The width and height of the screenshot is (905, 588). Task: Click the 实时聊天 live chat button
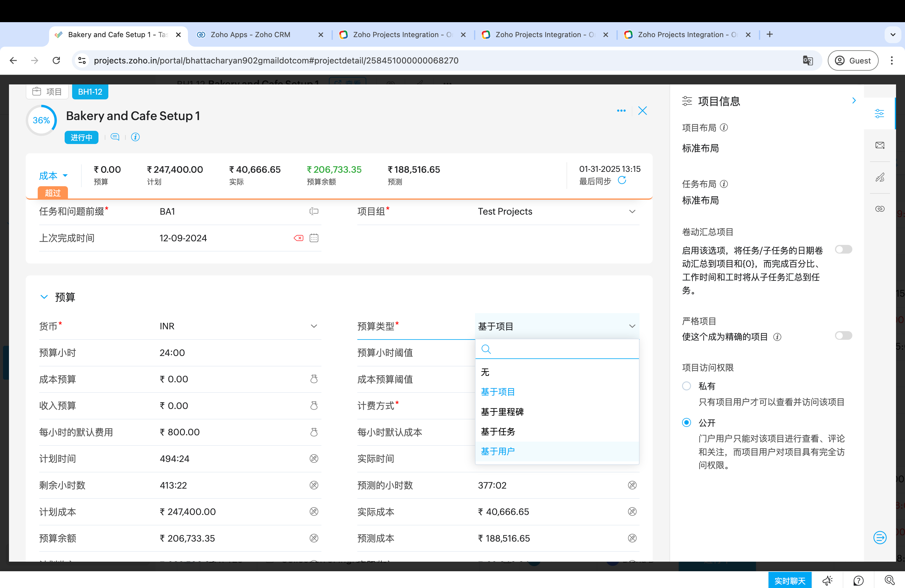click(789, 581)
